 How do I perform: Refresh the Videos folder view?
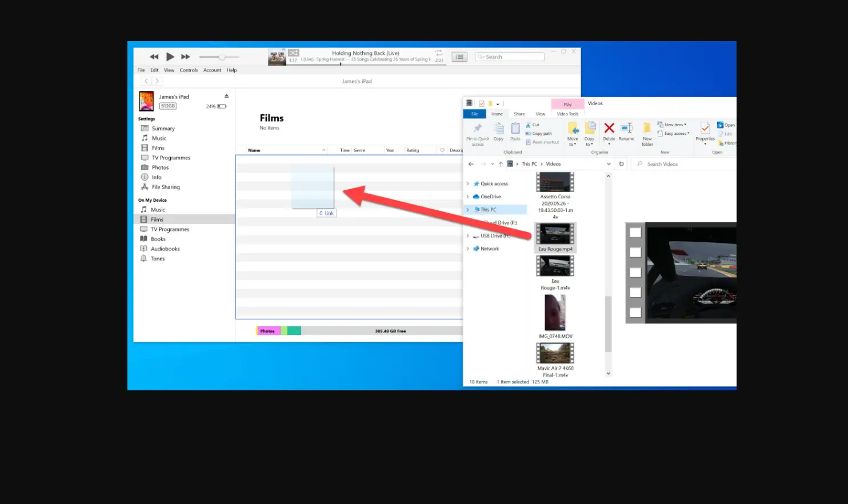[622, 163]
